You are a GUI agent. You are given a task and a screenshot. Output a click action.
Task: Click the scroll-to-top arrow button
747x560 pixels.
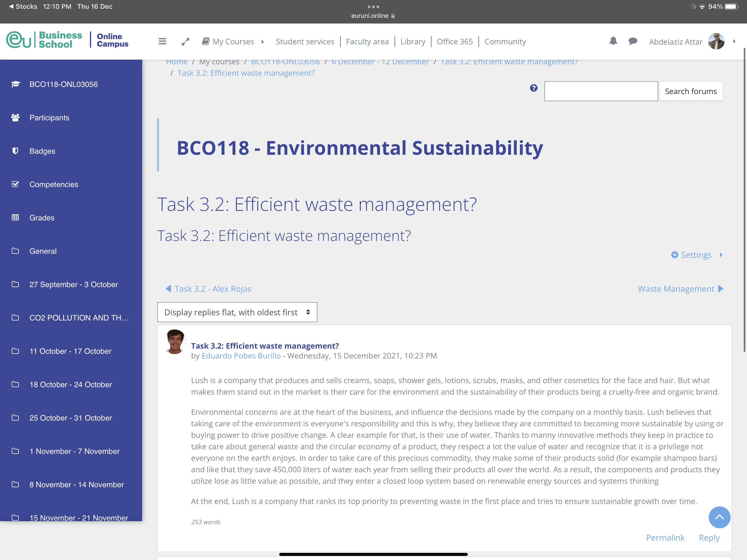pyautogui.click(x=719, y=517)
